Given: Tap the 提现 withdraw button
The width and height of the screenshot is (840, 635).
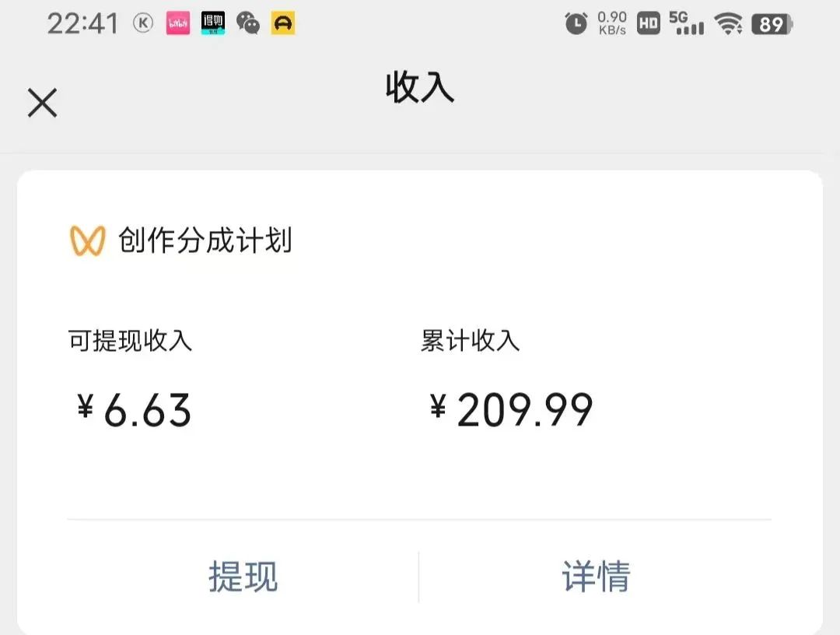Looking at the screenshot, I should (243, 577).
